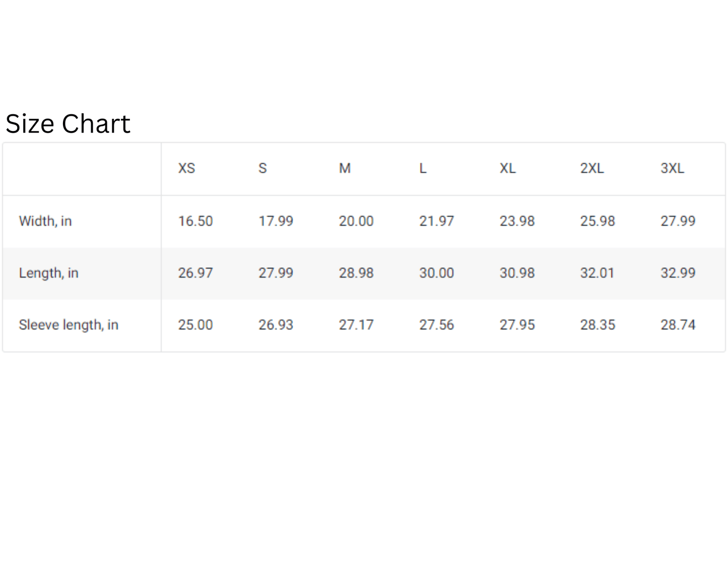Click the Size Chart heading
The image size is (728, 566).
tap(68, 124)
